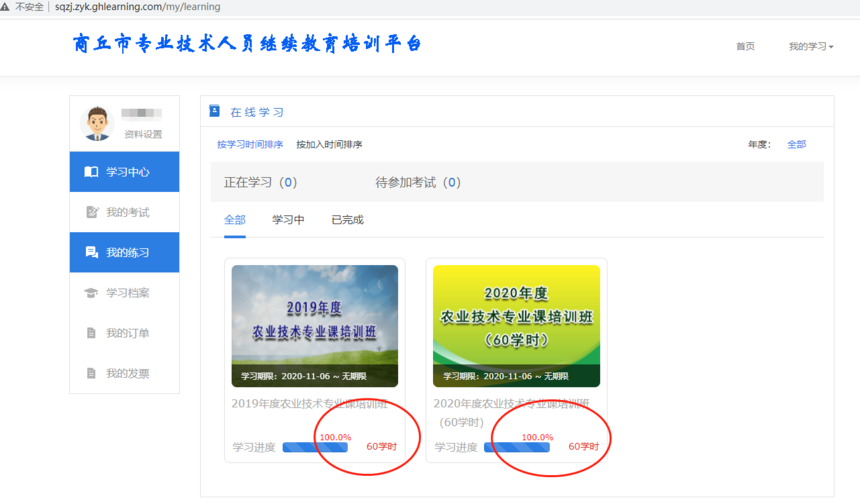This screenshot has width=860, height=504.
Task: Open 我的发票 in the sidebar
Action: [x=125, y=373]
